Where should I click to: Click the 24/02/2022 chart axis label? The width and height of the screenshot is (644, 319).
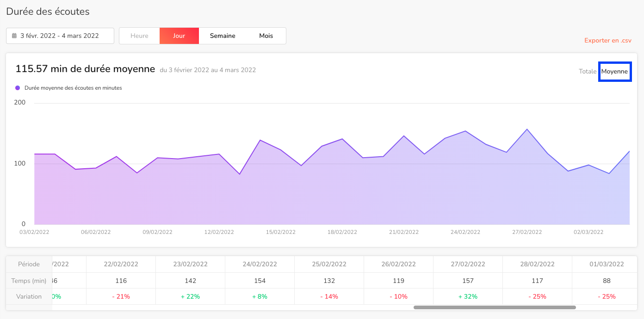[465, 232]
